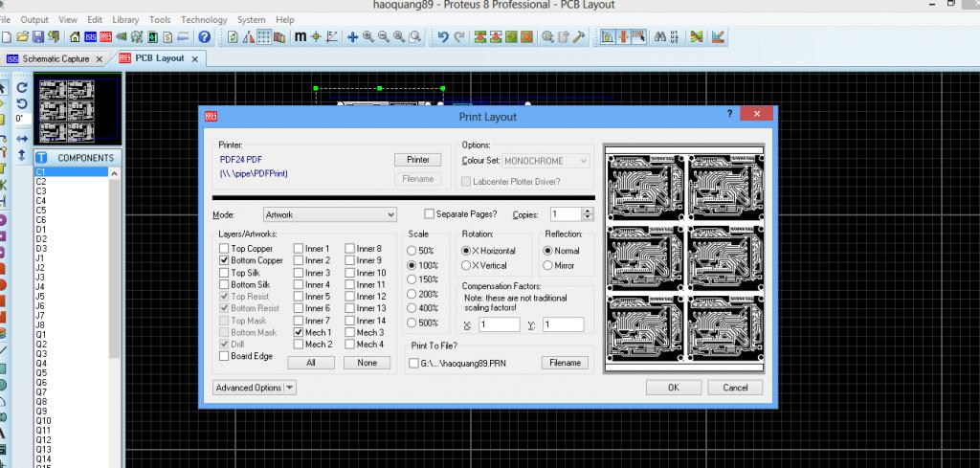Uncheck the Mech 1 layer checkbox
980x468 pixels.
299,332
